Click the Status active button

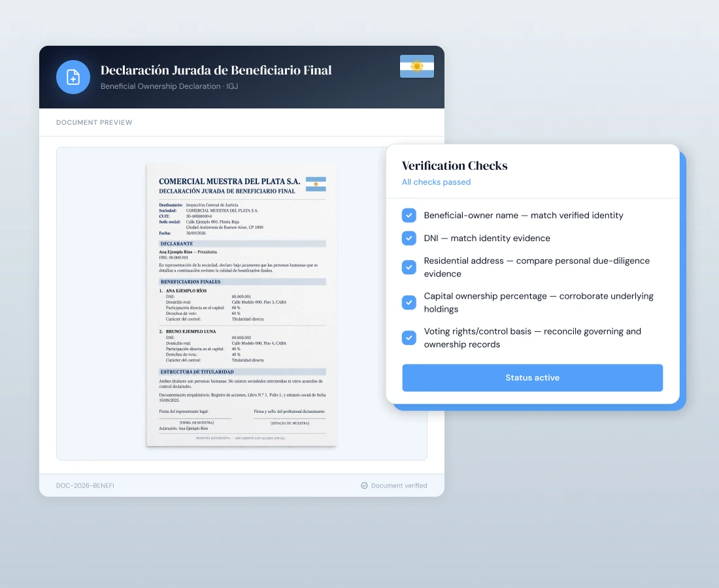pos(532,378)
